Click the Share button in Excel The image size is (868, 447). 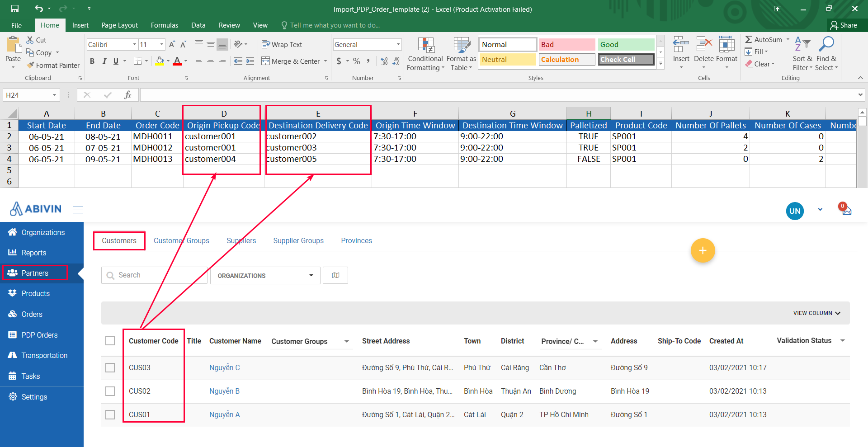pos(844,25)
